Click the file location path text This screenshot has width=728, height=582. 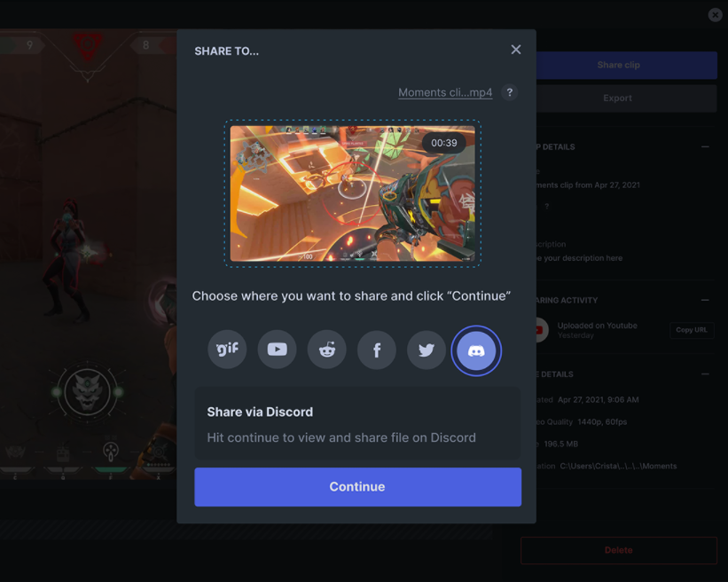pyautogui.click(x=618, y=466)
